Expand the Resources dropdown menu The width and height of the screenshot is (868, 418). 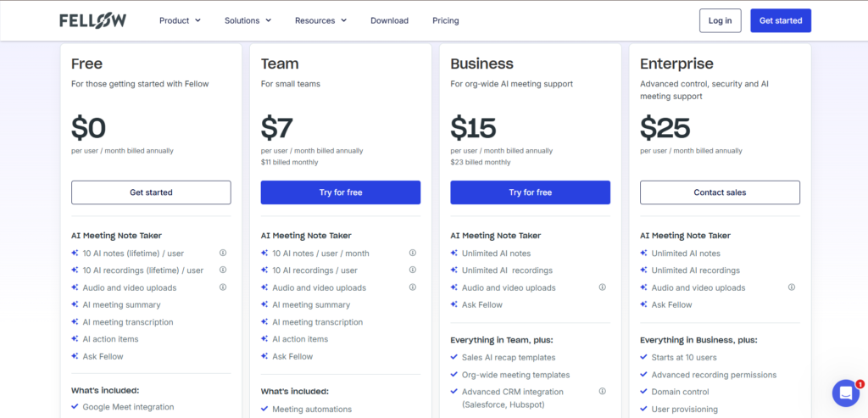point(321,20)
